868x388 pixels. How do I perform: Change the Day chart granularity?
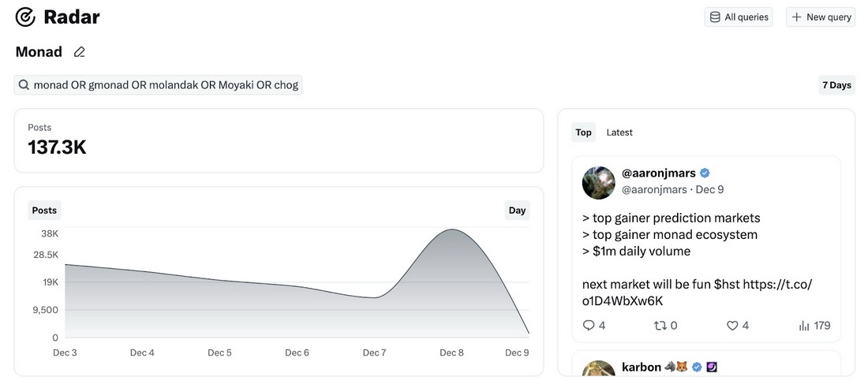517,211
